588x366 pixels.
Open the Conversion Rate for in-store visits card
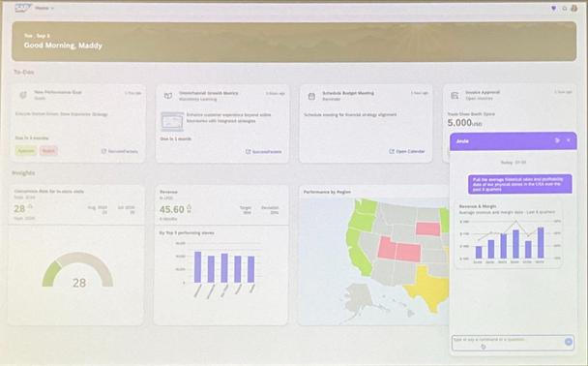point(48,192)
